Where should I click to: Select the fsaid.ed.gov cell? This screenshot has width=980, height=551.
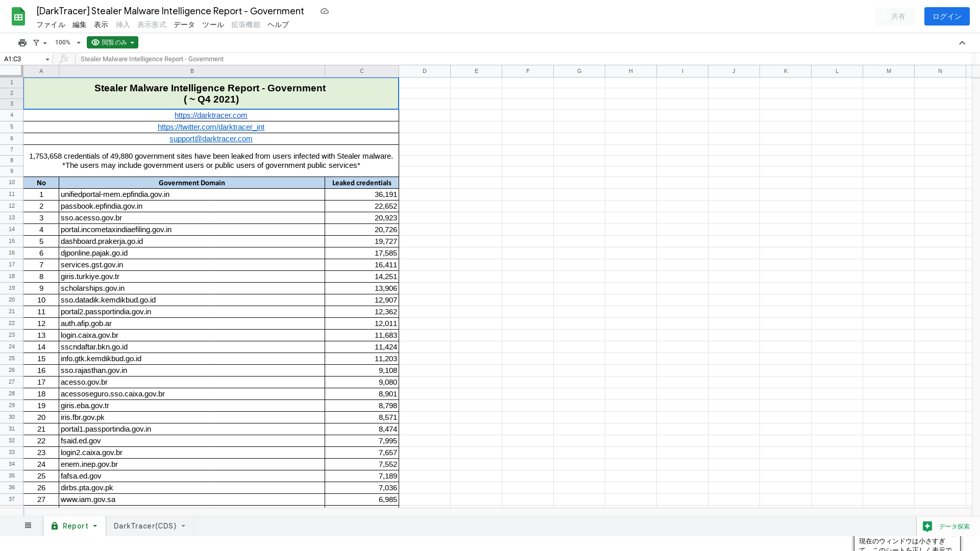click(192, 441)
